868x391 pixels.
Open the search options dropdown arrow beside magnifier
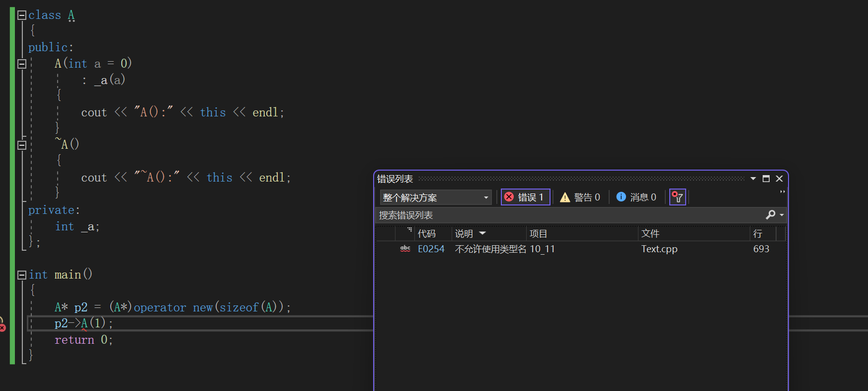click(x=782, y=215)
